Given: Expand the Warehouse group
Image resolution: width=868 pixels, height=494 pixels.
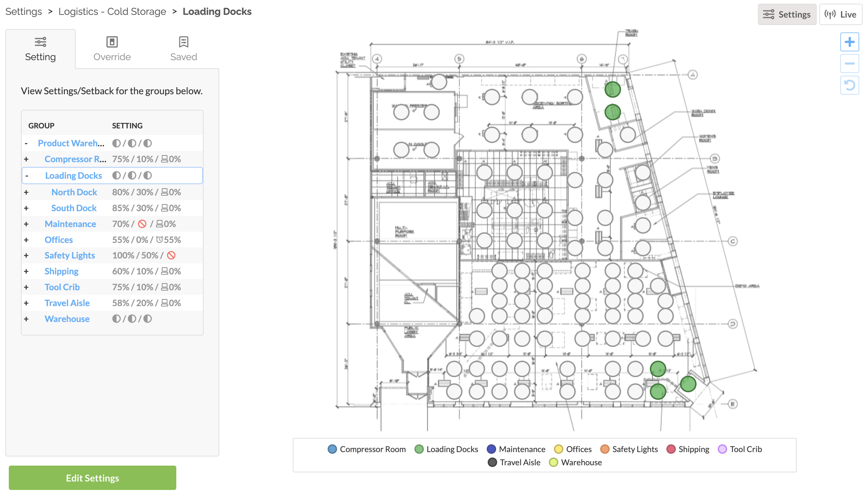Looking at the screenshot, I should click(26, 319).
